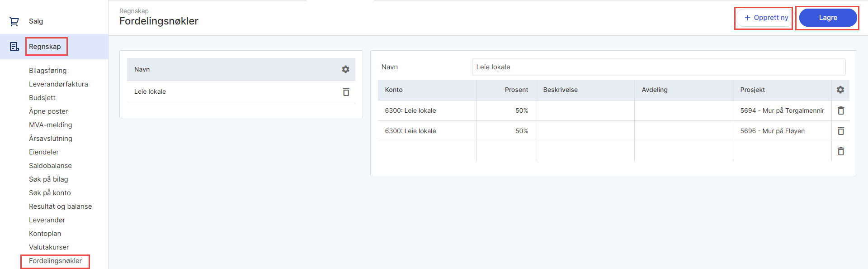Click the Konto cell in the empty row
868x269 pixels.
pos(427,151)
